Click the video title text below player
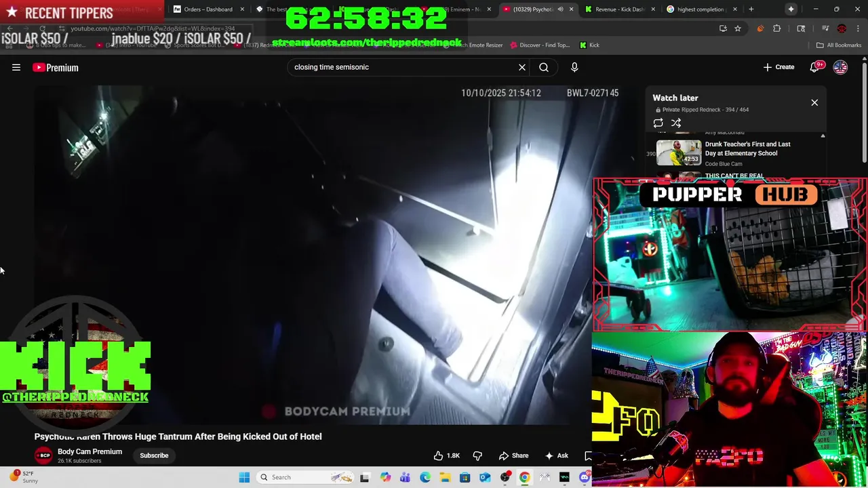This screenshot has height=488, width=868. (178, 436)
